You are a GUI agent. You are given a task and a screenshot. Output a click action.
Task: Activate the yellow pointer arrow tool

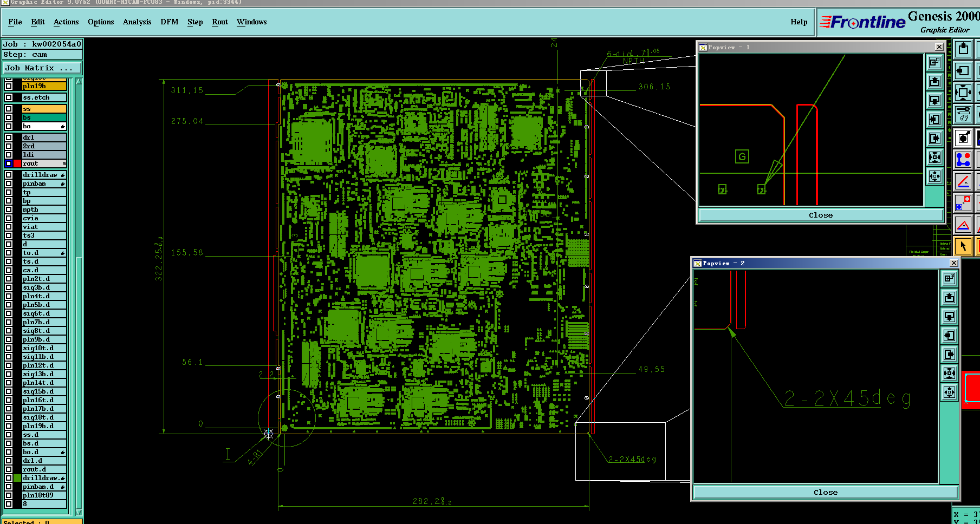(963, 246)
